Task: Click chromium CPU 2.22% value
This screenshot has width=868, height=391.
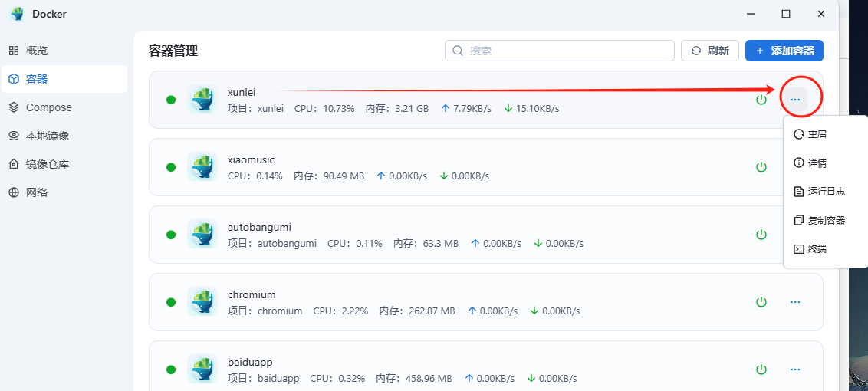Action: pos(355,310)
